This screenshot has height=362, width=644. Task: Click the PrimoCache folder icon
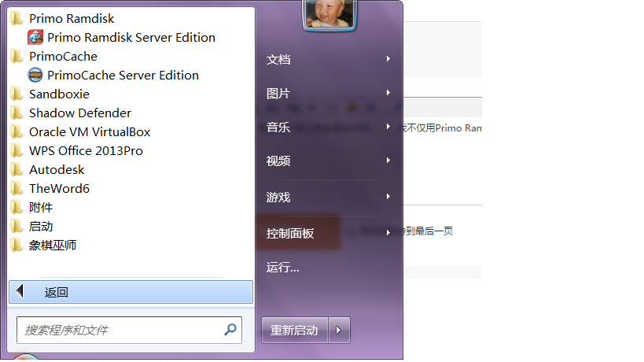17,57
